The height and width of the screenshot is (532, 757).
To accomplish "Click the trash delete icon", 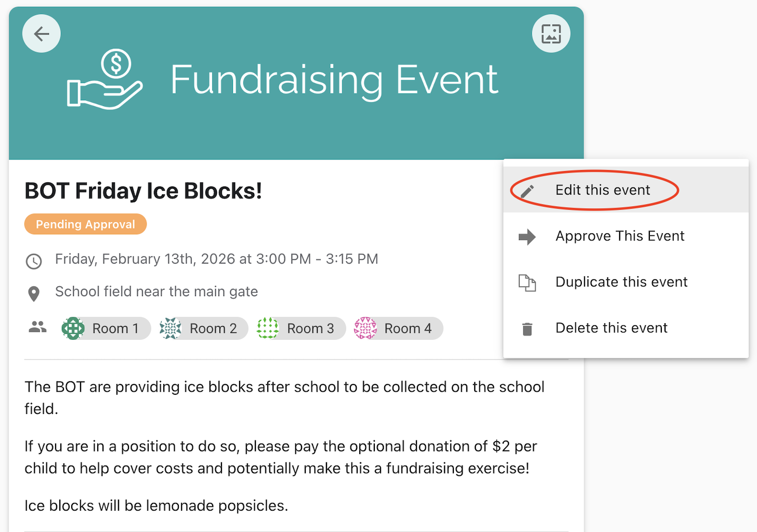I will click(527, 329).
